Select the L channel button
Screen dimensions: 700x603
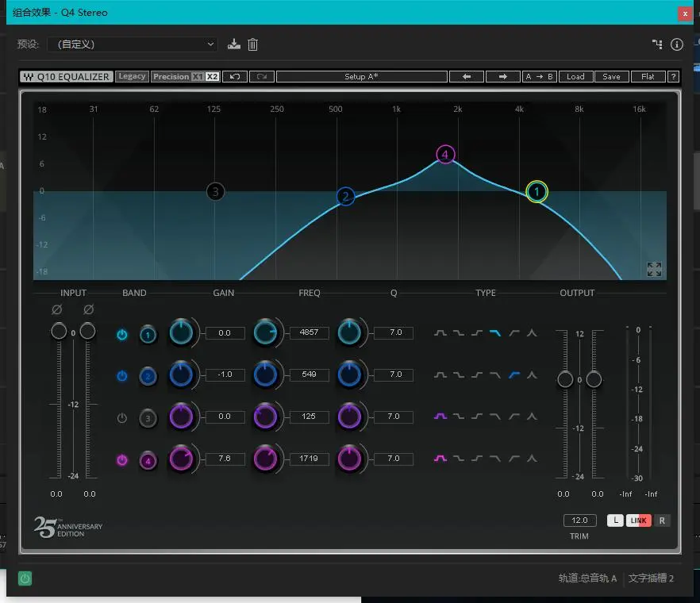615,520
